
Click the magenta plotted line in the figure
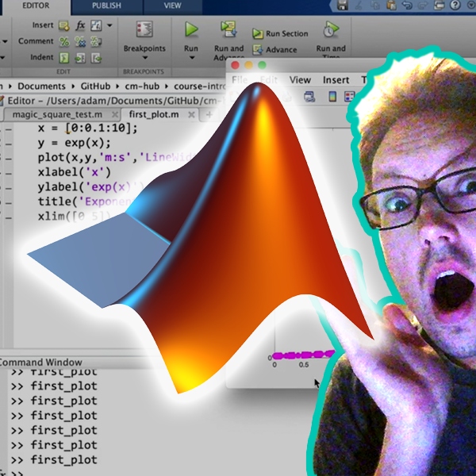click(x=304, y=355)
